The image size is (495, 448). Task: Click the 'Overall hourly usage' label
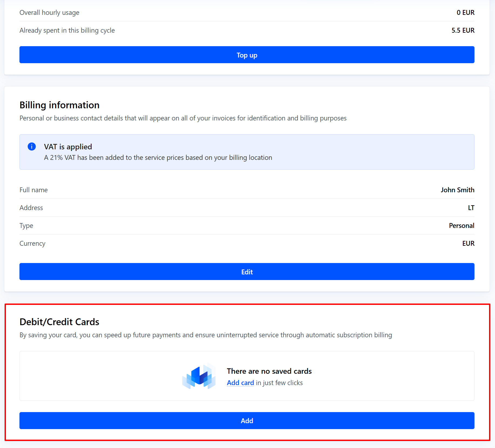pos(49,12)
